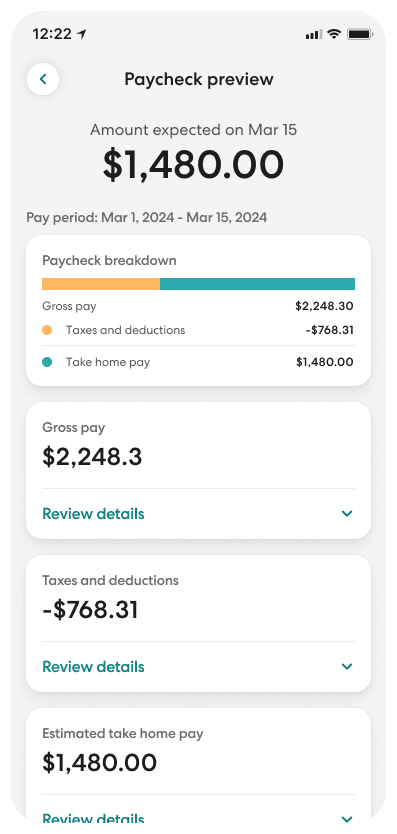This screenshot has width=397, height=834.
Task: Tap the $2,248.3 Gross pay amount
Action: click(x=92, y=457)
